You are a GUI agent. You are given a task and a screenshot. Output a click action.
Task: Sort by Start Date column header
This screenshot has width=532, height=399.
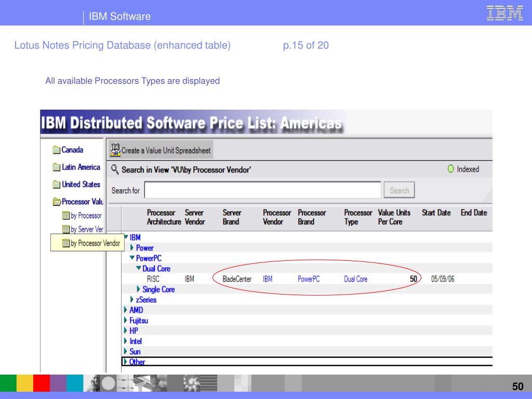click(x=436, y=212)
